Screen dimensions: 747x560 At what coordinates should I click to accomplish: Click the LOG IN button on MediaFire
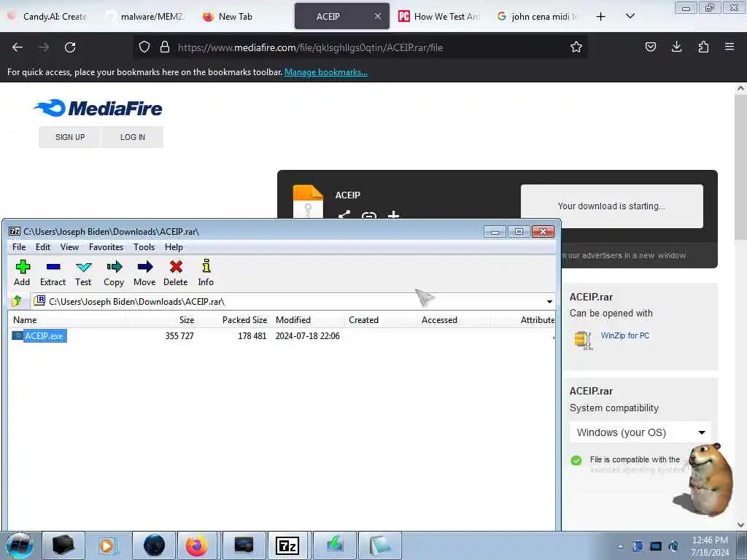point(133,137)
